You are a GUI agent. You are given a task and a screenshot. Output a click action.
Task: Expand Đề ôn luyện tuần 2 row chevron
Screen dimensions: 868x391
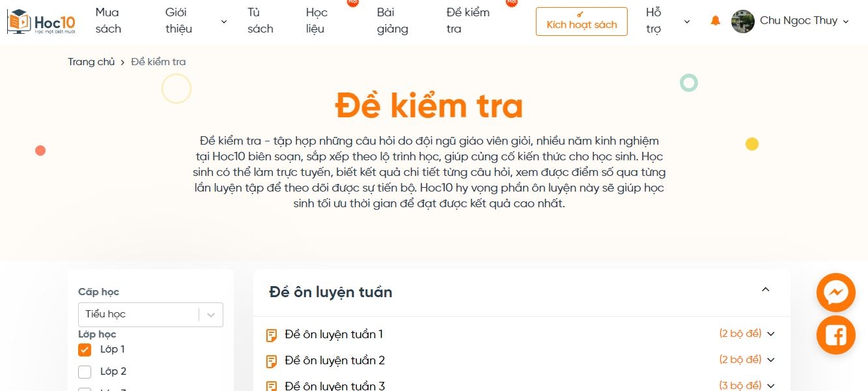(771, 360)
